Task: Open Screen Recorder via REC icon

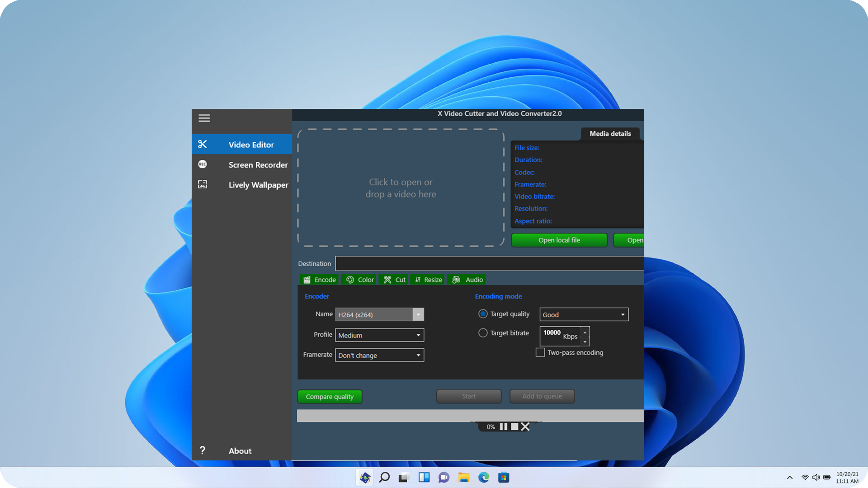Action: [x=203, y=164]
